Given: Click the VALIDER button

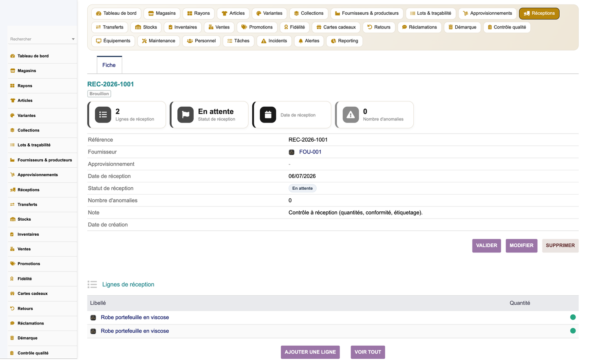Looking at the screenshot, I should pyautogui.click(x=486, y=246).
